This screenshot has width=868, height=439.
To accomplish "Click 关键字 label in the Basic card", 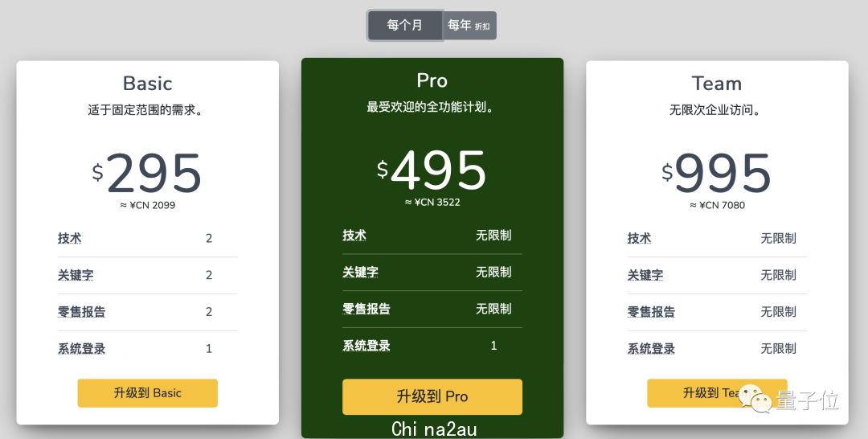I will pos(76,275).
